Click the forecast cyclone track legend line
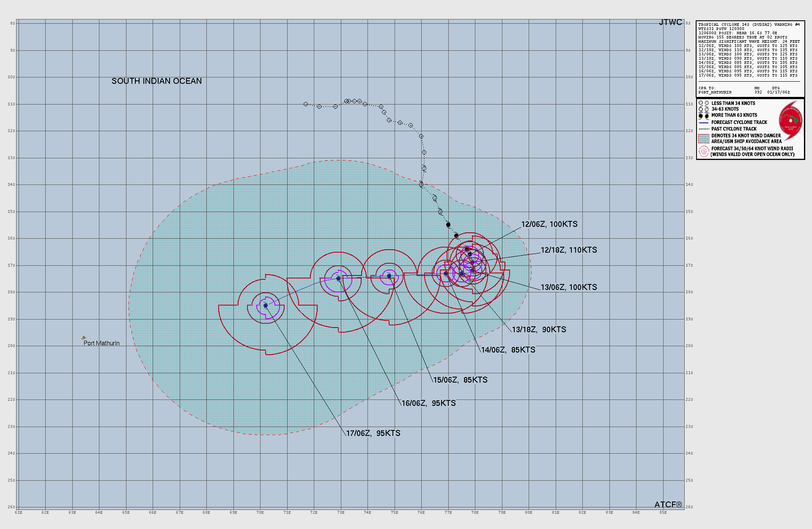Image resolution: width=812 pixels, height=529 pixels. tap(704, 122)
